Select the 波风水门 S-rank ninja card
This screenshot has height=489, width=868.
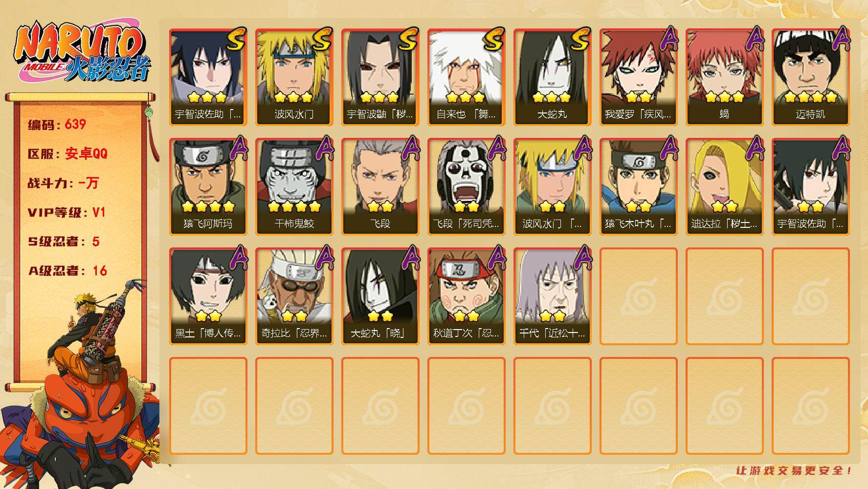(294, 77)
